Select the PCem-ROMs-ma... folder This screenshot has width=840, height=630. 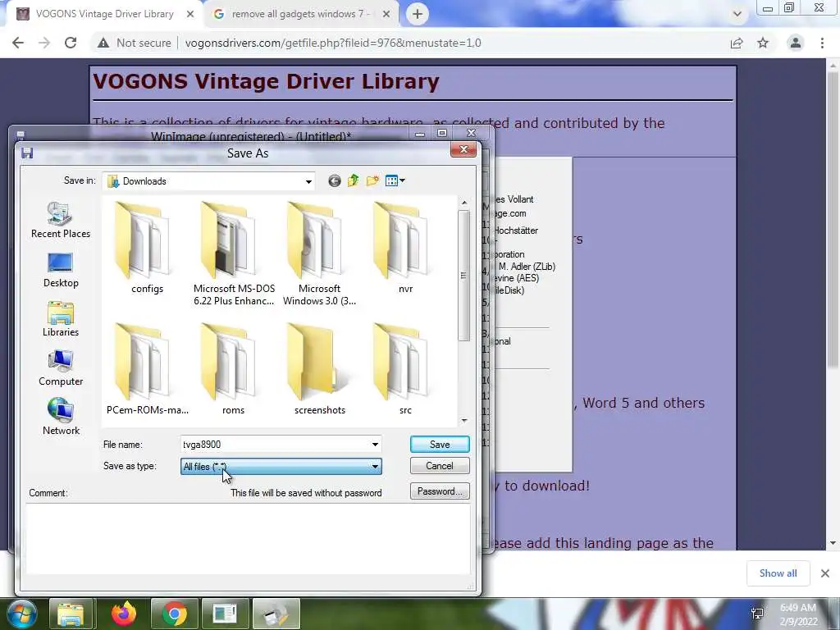point(147,370)
